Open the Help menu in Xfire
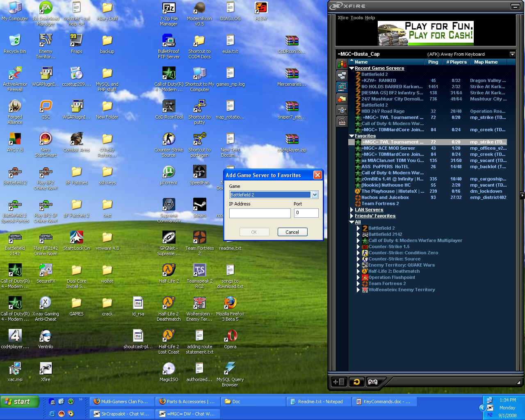Image resolution: width=525 pixels, height=420 pixels. point(370,18)
